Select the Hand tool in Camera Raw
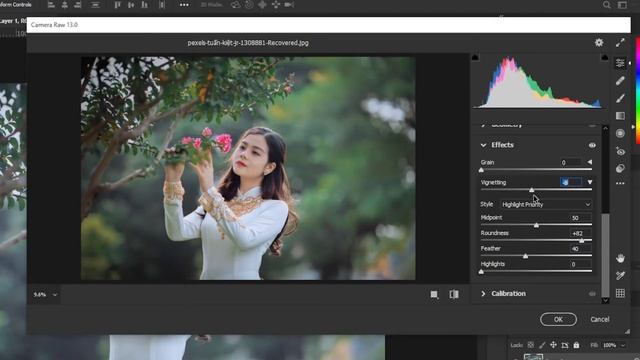The height and width of the screenshot is (360, 640). tap(620, 258)
